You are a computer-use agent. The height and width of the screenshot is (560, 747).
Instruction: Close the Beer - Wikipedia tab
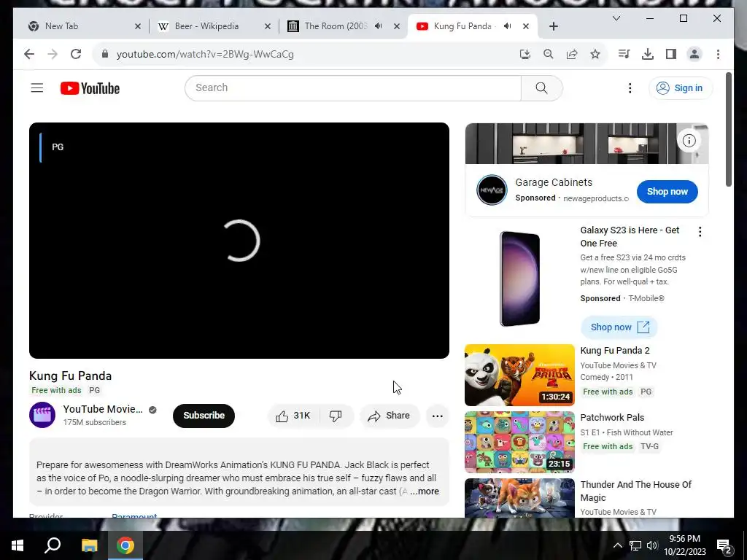point(268,26)
